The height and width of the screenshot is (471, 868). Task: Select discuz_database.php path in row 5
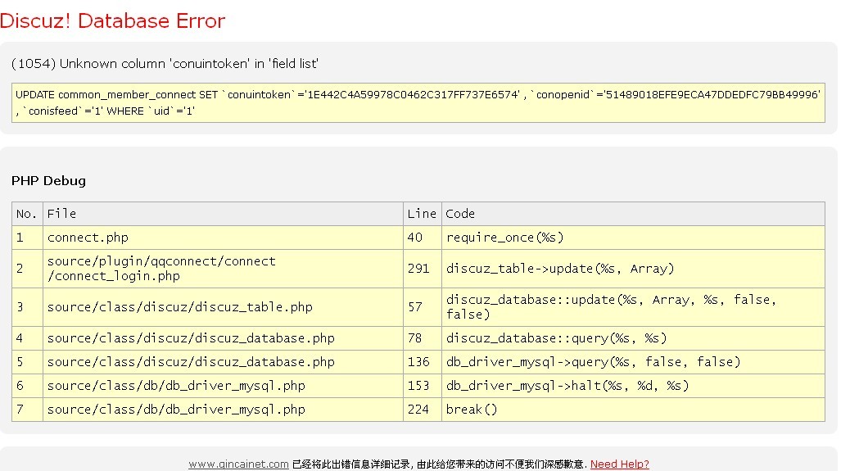pos(223,362)
